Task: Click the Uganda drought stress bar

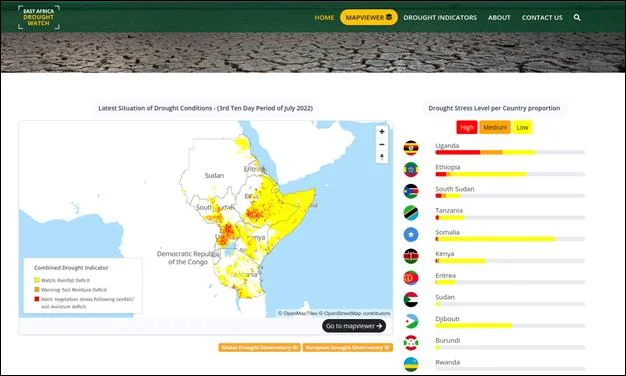Action: coord(510,152)
